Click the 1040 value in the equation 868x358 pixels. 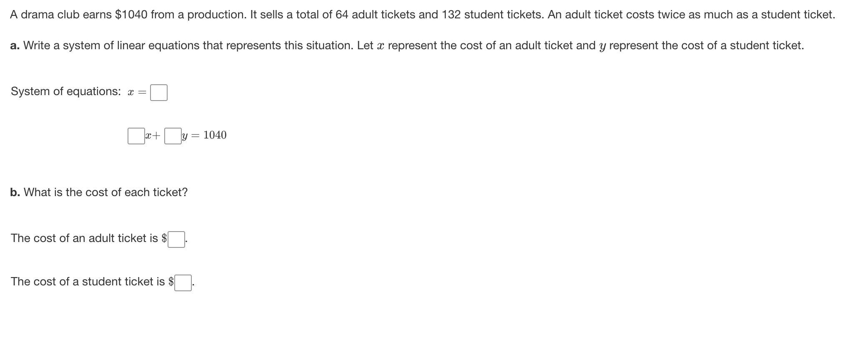[x=215, y=135]
